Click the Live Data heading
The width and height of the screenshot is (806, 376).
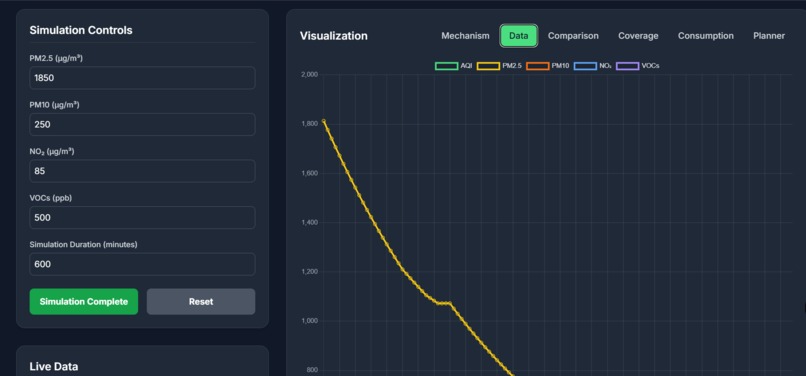tap(54, 367)
